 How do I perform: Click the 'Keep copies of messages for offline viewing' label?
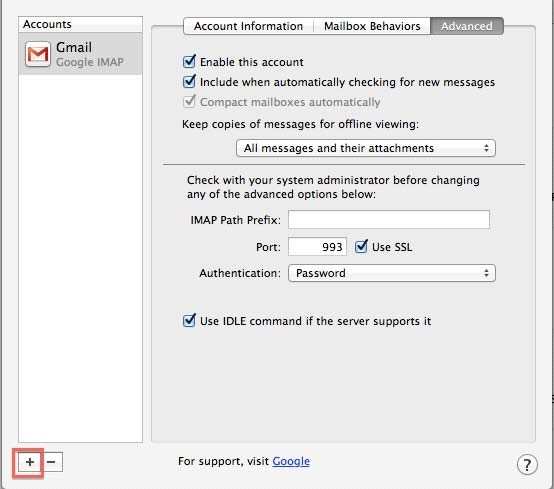[x=300, y=124]
